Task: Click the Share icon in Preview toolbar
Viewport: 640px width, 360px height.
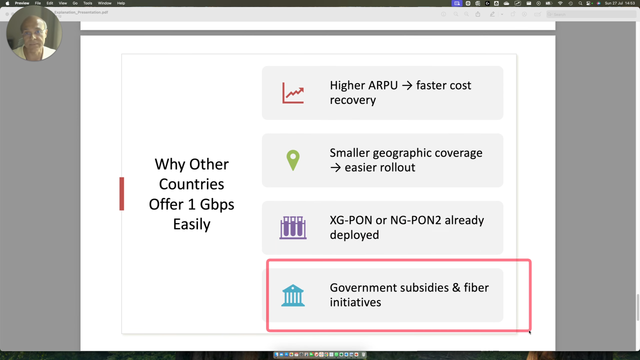Action: (x=478, y=14)
